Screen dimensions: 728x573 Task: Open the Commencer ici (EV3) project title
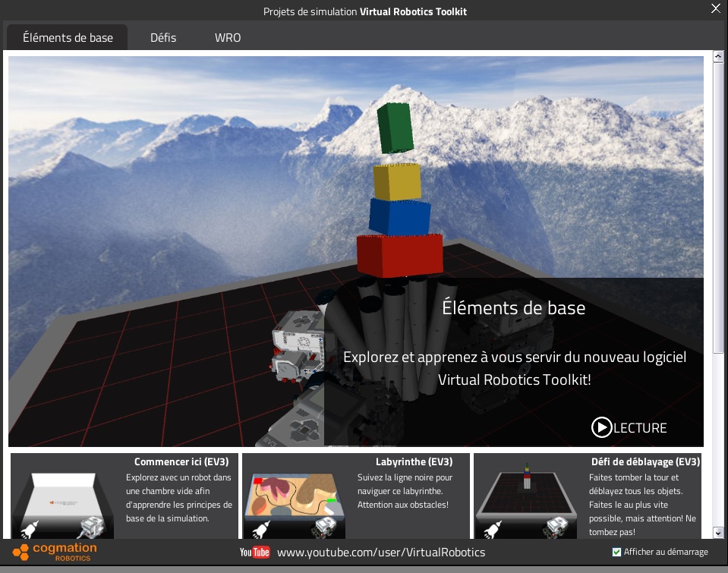click(184, 461)
